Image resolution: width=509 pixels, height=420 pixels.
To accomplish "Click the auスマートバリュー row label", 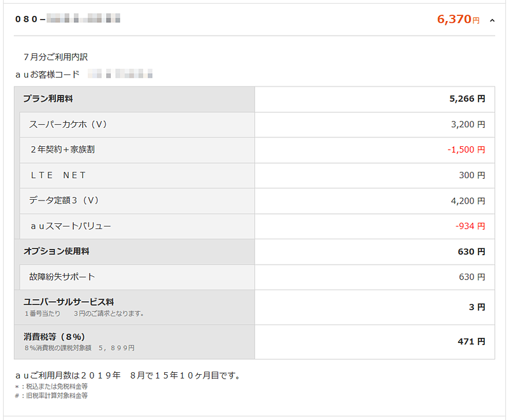I will 70,226.
